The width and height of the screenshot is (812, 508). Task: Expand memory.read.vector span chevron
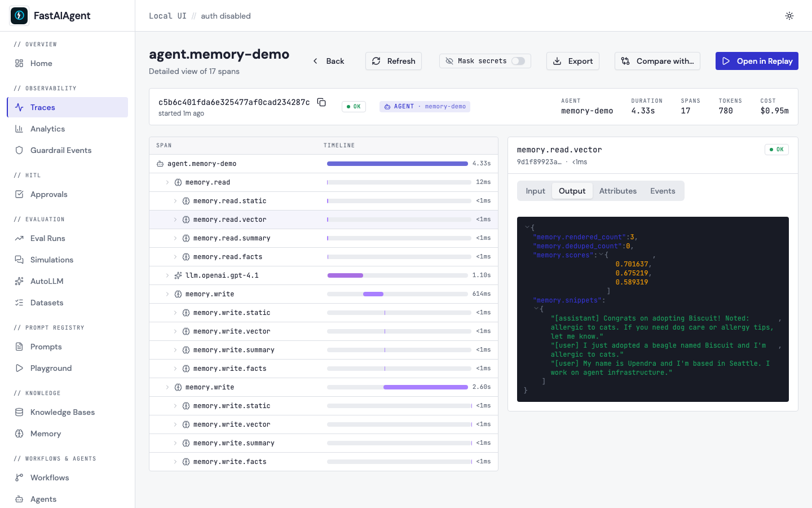coord(175,220)
